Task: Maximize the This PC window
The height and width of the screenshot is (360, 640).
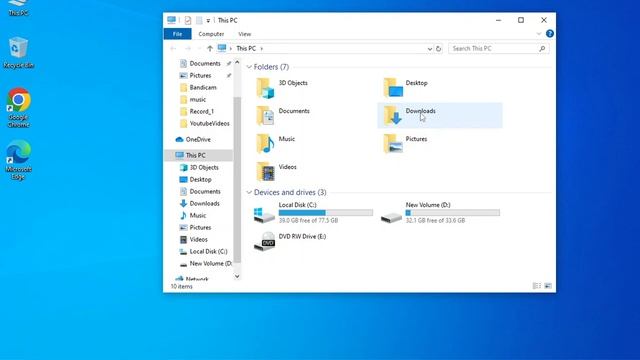Action: click(x=521, y=20)
